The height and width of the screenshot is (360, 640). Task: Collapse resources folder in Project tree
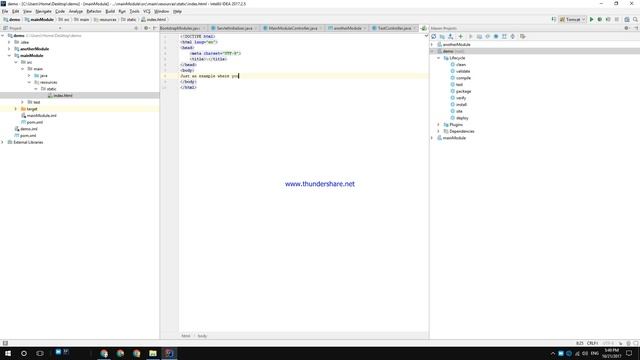click(29, 82)
